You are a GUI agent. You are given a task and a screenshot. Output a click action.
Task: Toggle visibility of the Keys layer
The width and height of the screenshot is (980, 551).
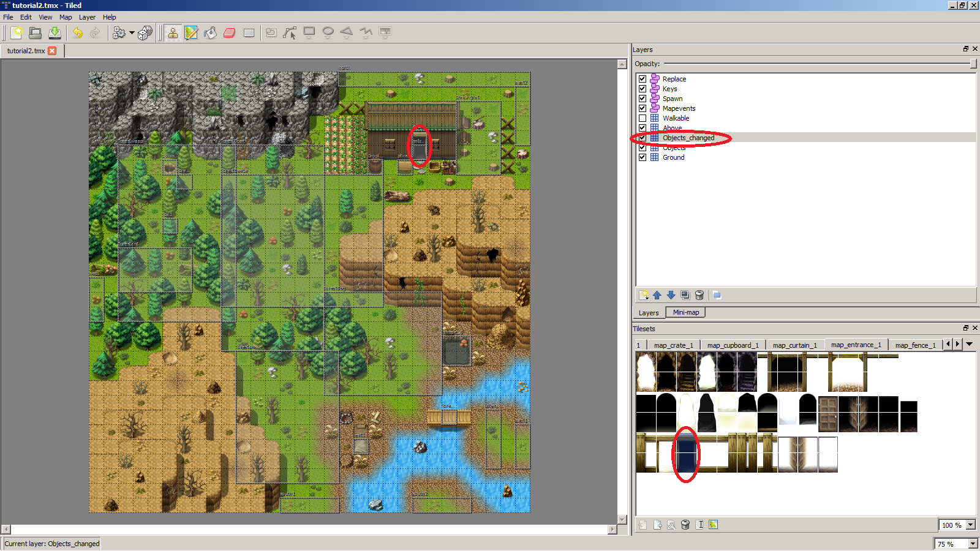pos(643,89)
